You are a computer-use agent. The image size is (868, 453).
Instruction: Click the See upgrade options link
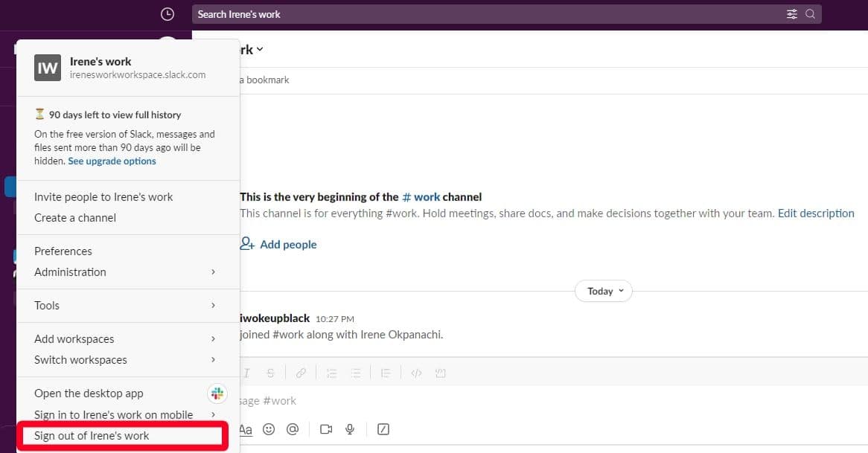coord(112,161)
